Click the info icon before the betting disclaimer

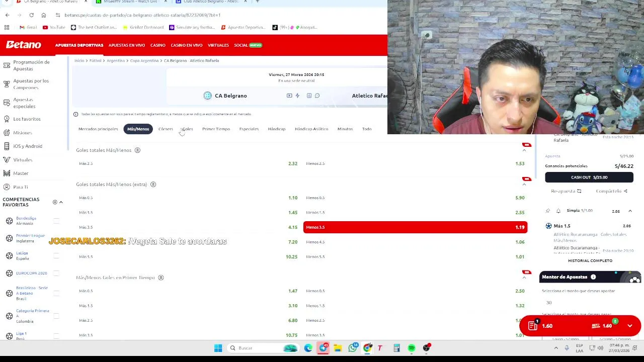click(75, 114)
